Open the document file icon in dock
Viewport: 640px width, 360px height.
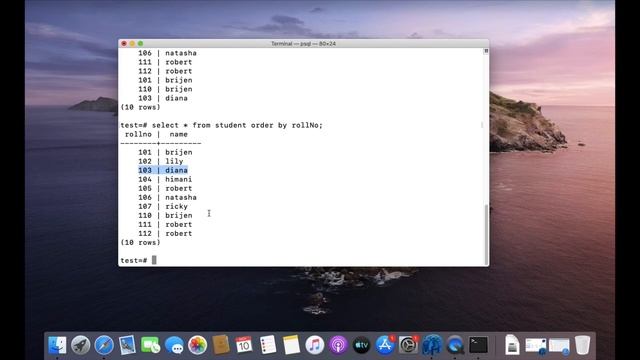click(x=512, y=345)
